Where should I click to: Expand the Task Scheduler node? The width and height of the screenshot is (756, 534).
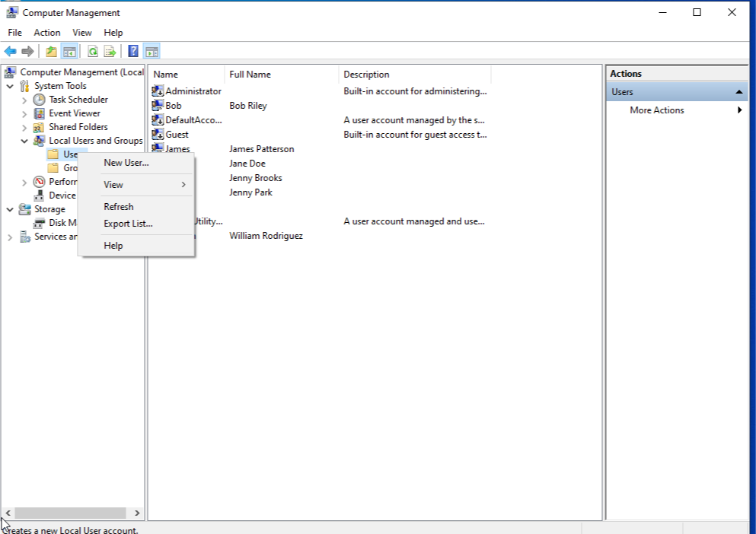(24, 100)
